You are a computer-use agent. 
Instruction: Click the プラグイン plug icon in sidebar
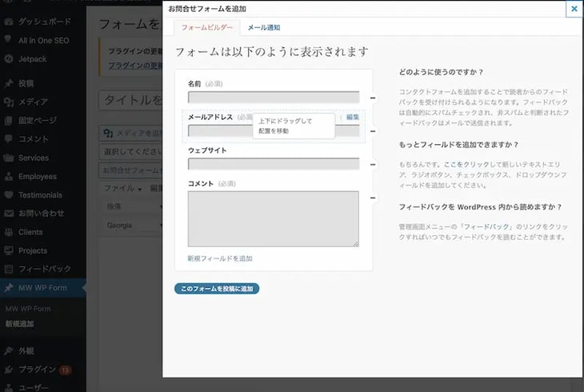[x=8, y=370]
